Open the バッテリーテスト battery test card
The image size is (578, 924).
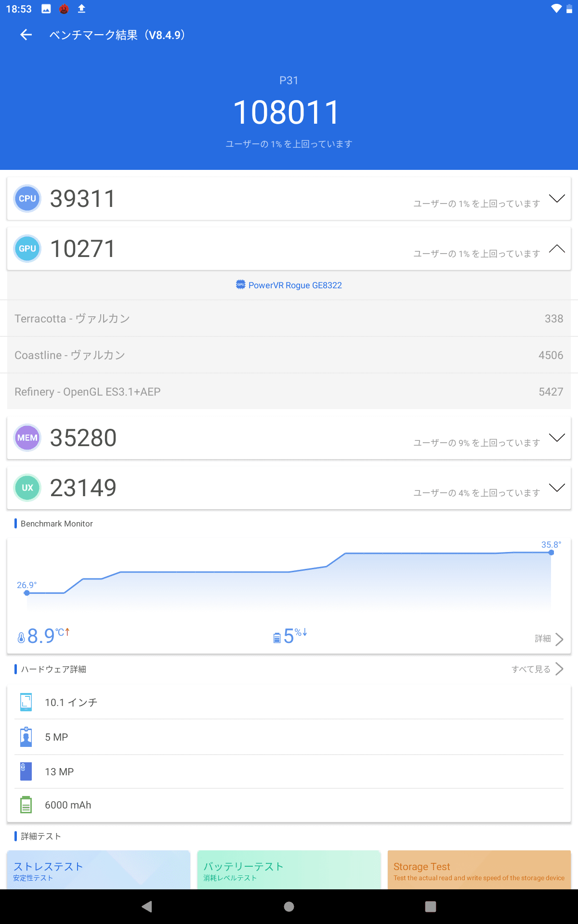point(289,870)
